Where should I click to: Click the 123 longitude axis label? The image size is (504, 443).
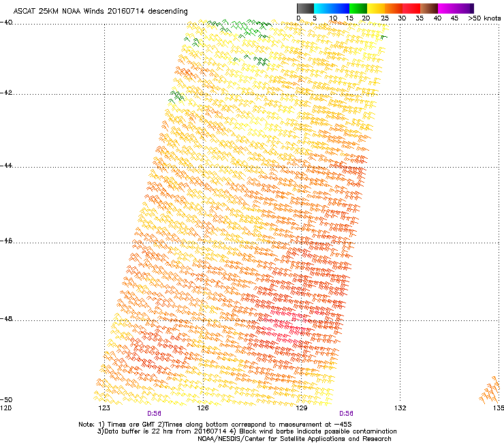pyautogui.click(x=104, y=408)
